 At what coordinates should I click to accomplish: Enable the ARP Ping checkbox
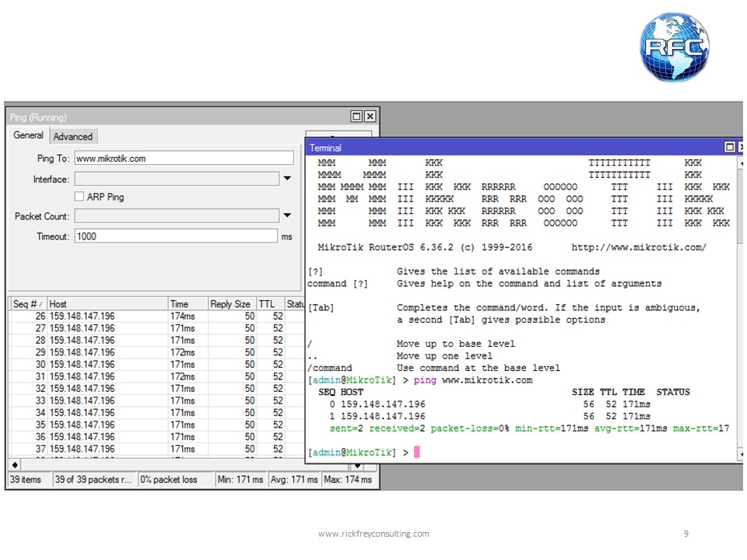point(79,196)
